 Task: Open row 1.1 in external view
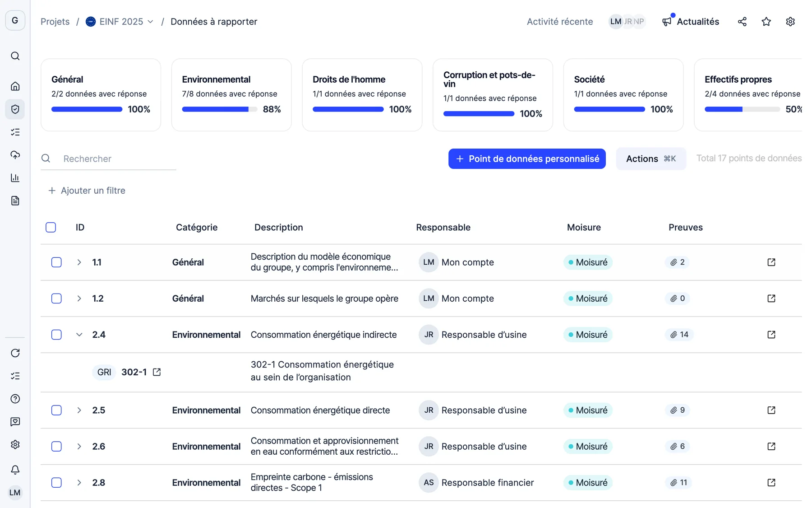[x=771, y=262]
